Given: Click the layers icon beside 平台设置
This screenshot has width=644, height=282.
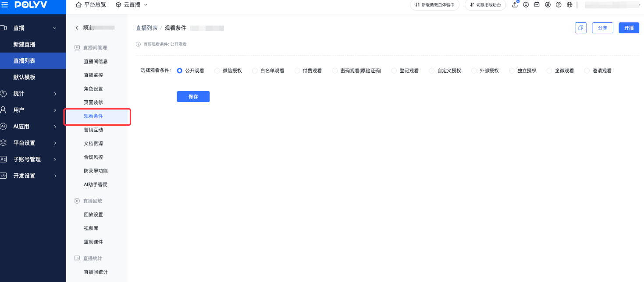Looking at the screenshot, I should coord(4,143).
